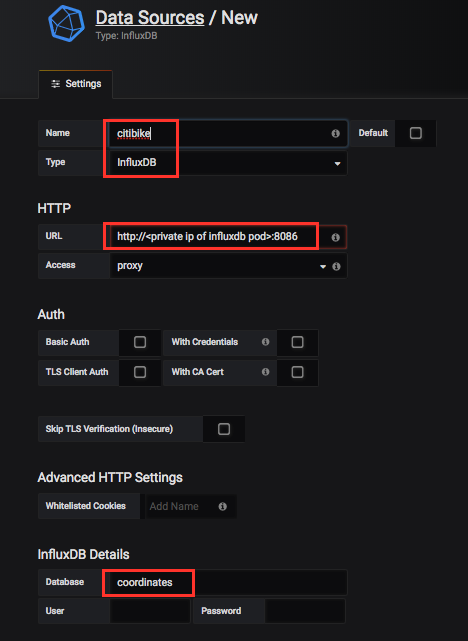Click the With Credentials info icon
The image size is (468, 641).
[265, 342]
